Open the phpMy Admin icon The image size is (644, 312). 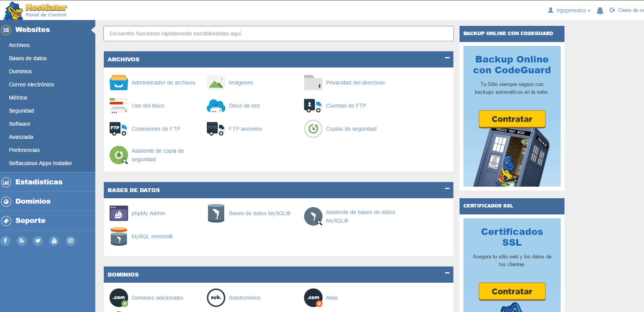pyautogui.click(x=119, y=213)
